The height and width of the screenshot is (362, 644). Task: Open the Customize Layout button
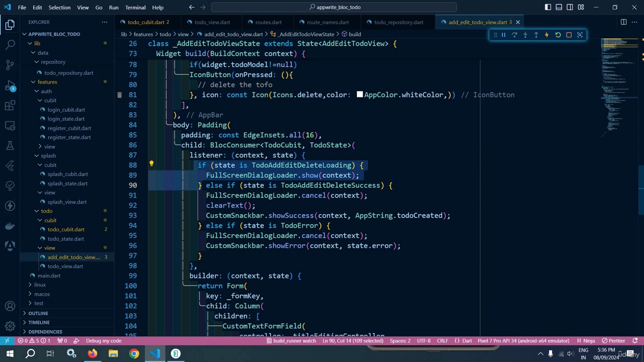tap(581, 7)
